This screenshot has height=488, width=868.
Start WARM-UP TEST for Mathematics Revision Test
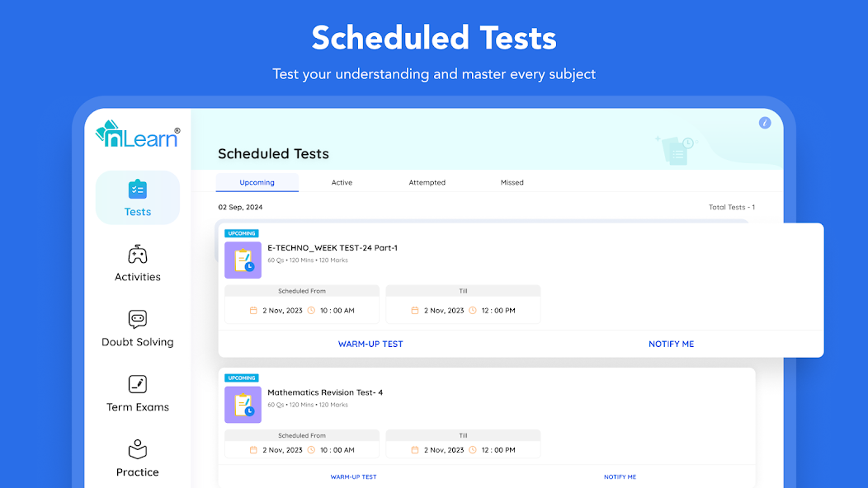[353, 476]
